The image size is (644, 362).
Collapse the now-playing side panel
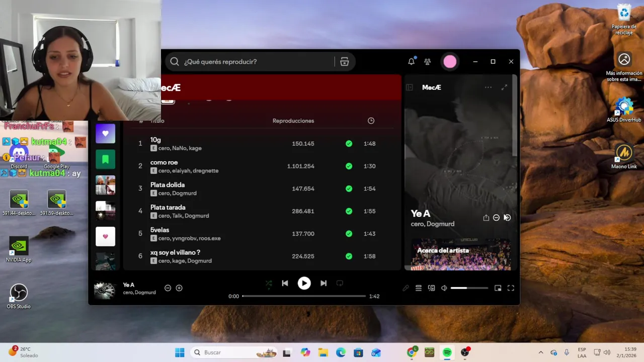[410, 87]
